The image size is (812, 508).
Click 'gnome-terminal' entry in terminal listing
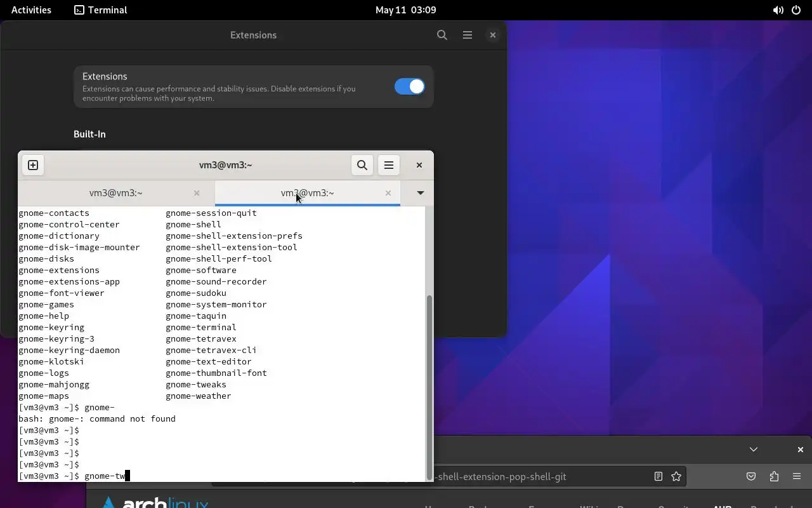(x=201, y=327)
